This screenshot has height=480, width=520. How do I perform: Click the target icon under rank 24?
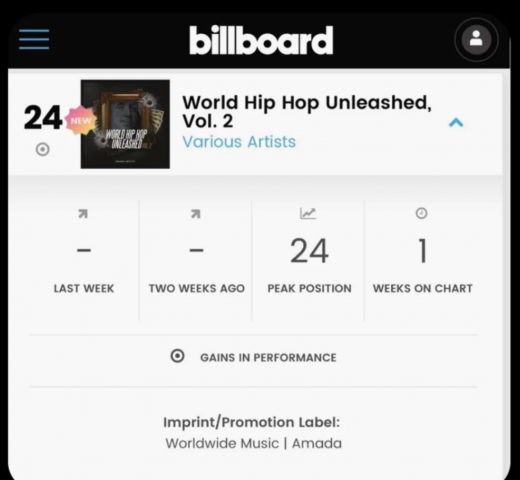point(43,149)
